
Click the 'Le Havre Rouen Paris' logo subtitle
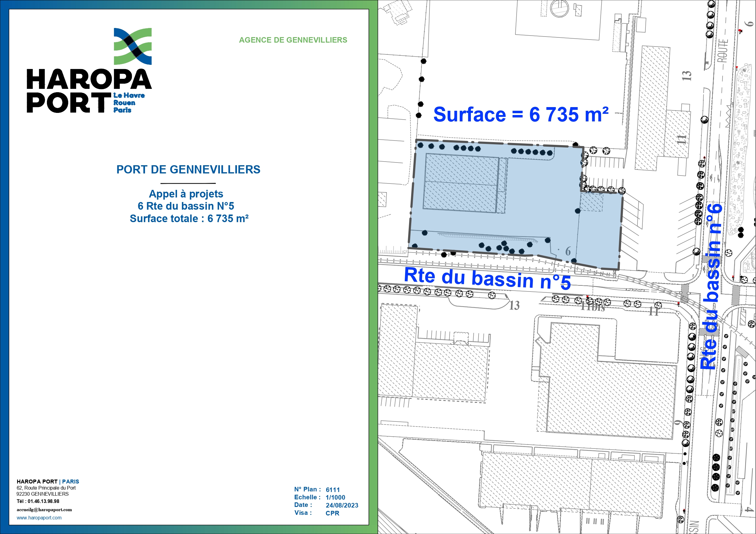pyautogui.click(x=129, y=103)
